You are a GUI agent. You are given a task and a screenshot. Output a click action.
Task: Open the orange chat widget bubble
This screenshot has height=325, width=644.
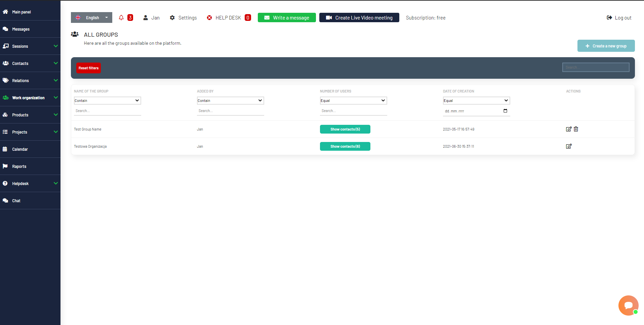[628, 305]
